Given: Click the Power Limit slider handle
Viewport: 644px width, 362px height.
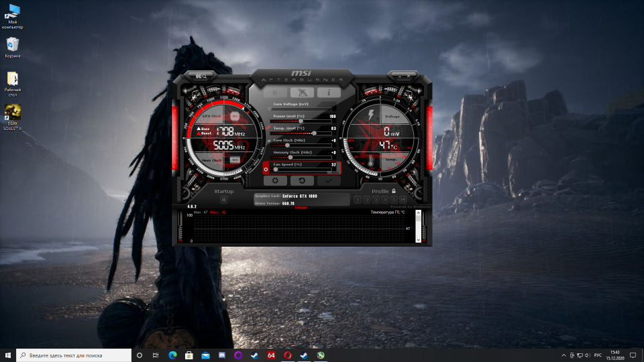Looking at the screenshot, I should pyautogui.click(x=301, y=121).
